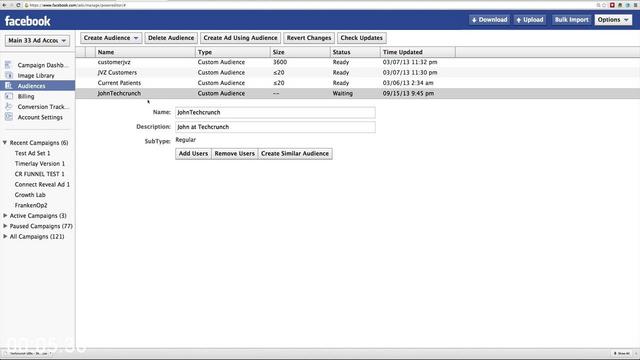
Task: Click the Image Library sidebar icon
Action: pos(9,76)
